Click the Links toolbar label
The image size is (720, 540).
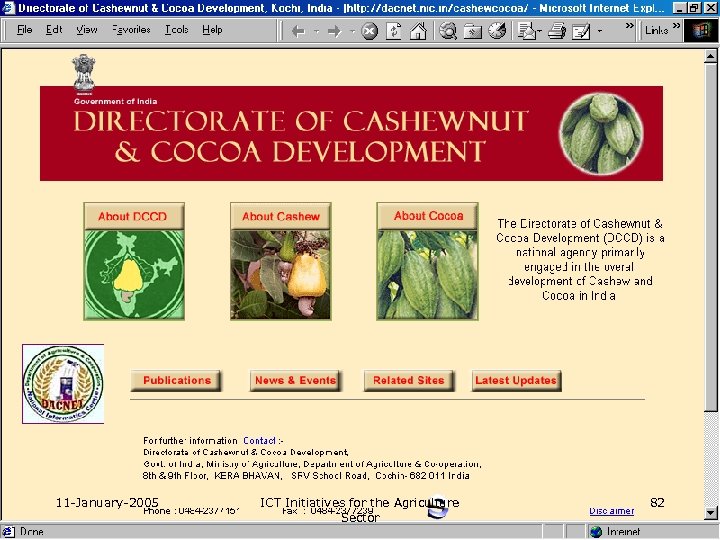[656, 30]
